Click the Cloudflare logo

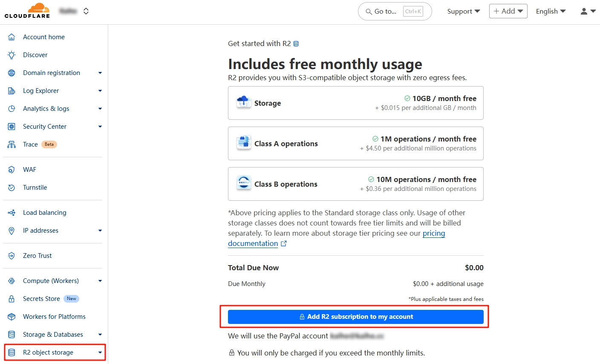point(27,11)
